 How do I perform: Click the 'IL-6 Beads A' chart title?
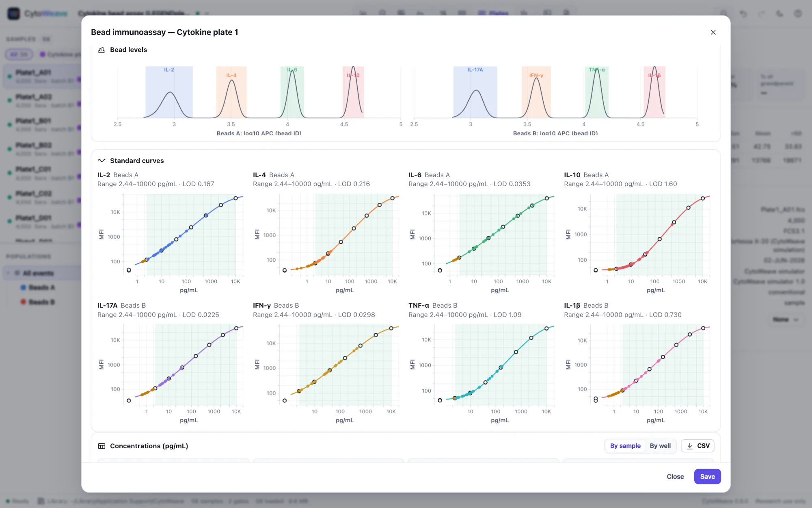tap(429, 175)
